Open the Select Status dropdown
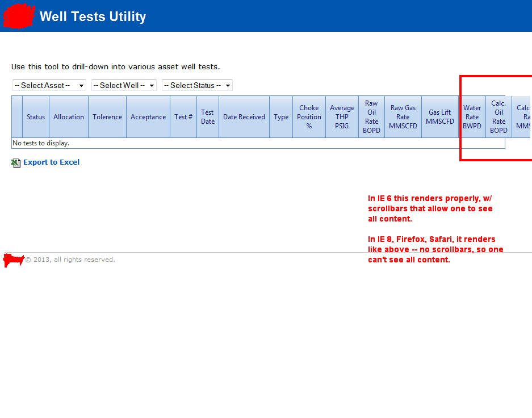Screen dimensions: 532x418 (197, 85)
